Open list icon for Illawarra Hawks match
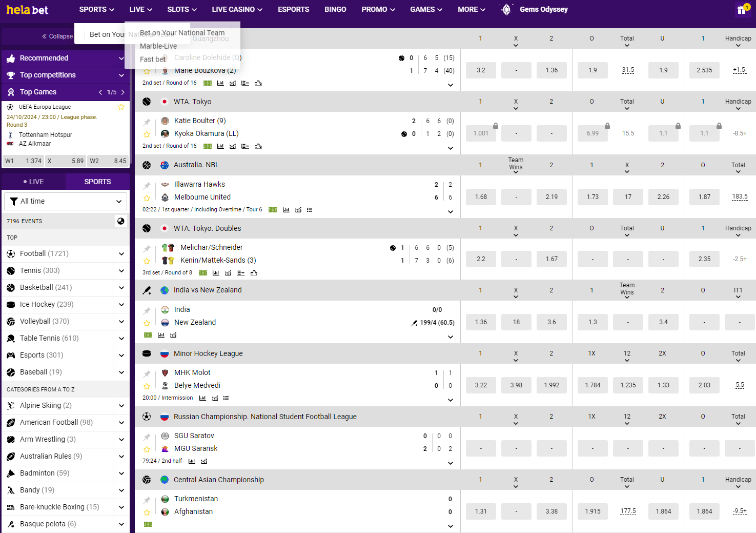Screen dimensions: 756x533 pos(310,210)
